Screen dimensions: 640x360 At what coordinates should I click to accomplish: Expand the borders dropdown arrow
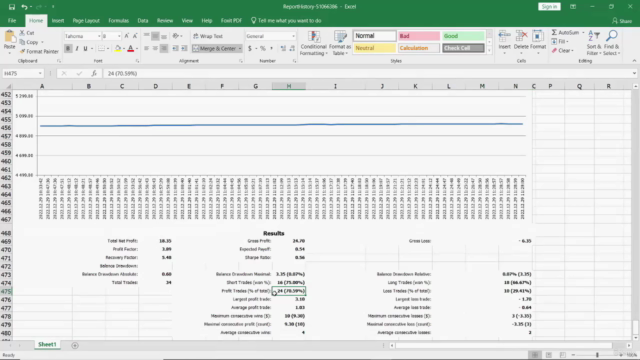108,49
